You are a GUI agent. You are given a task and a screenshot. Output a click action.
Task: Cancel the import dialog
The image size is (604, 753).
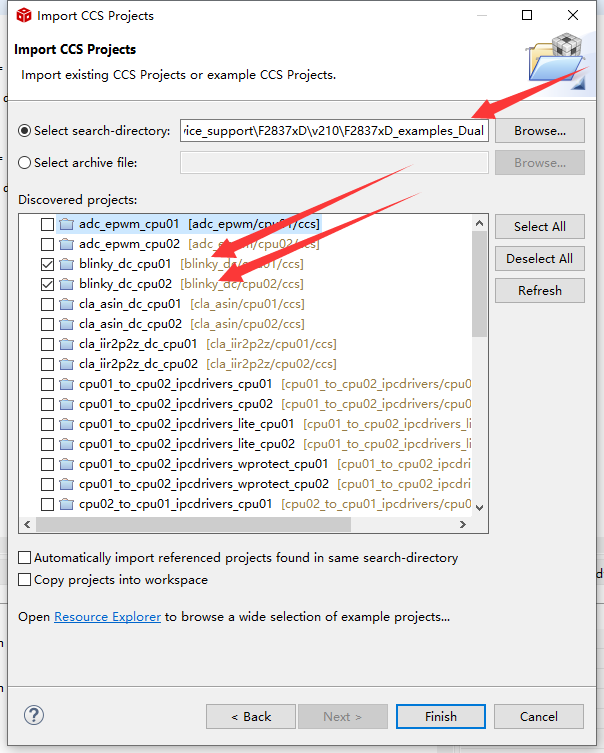coord(539,717)
